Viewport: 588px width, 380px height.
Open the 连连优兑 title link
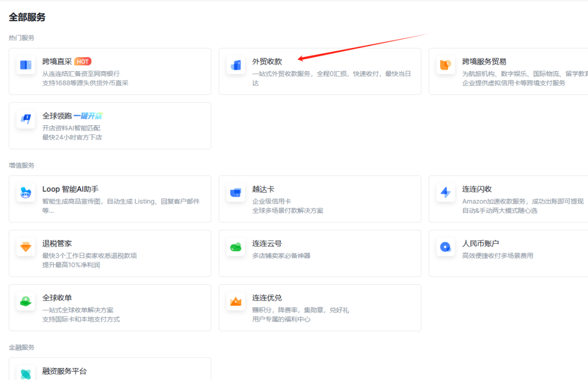point(267,298)
